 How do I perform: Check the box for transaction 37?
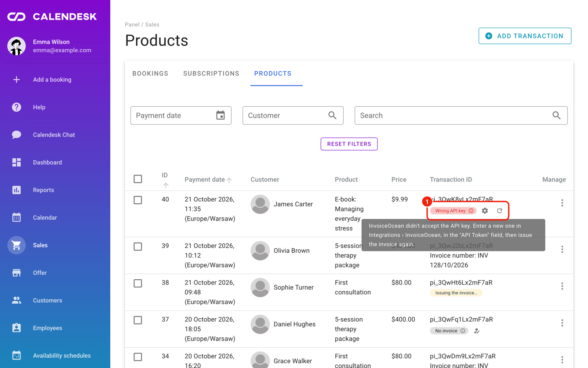tap(138, 320)
